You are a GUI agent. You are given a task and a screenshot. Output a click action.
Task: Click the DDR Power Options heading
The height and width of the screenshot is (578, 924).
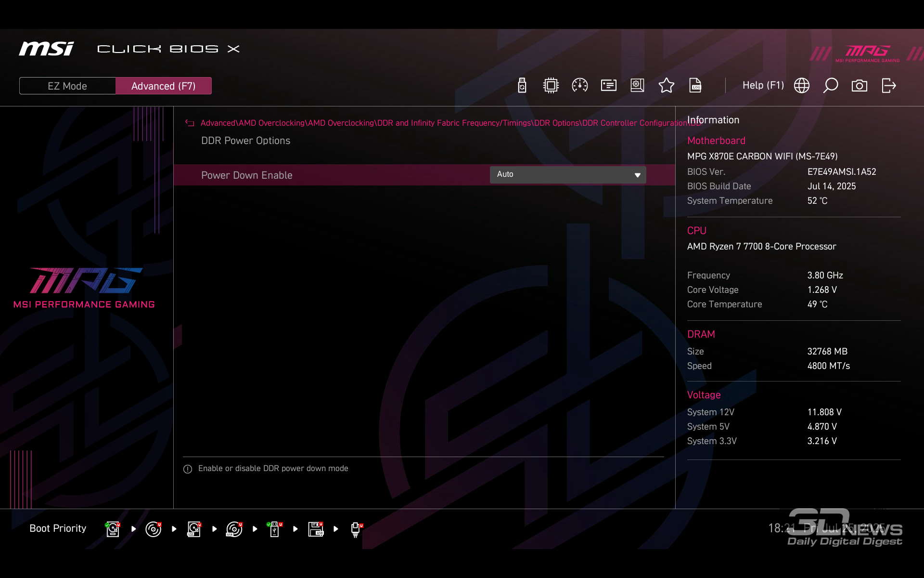tap(245, 141)
